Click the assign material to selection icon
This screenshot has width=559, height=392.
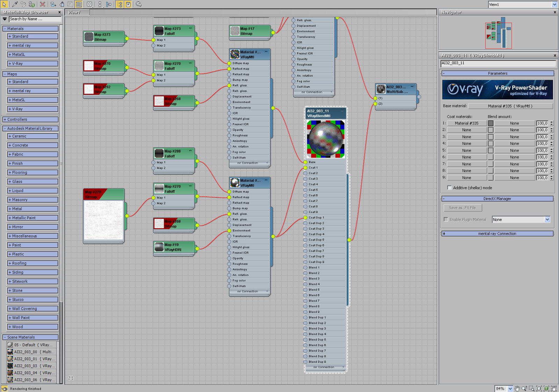[x=31, y=4]
